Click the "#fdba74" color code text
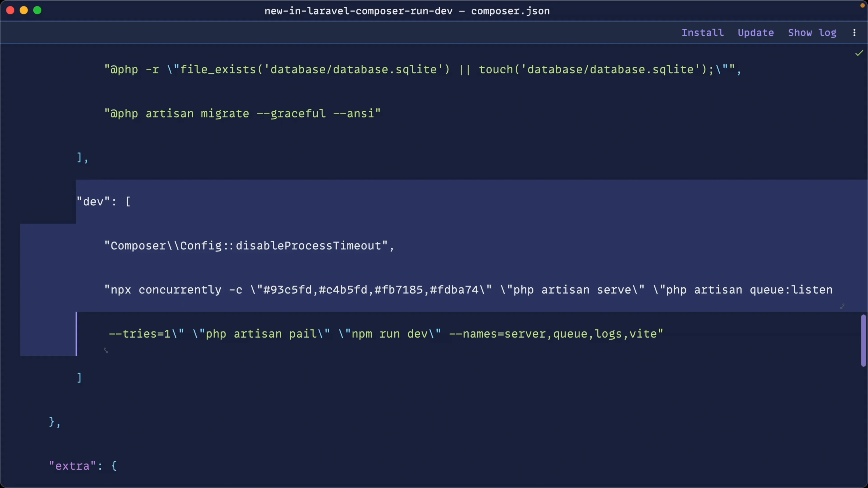Viewport: 868px width, 488px height. coord(454,290)
